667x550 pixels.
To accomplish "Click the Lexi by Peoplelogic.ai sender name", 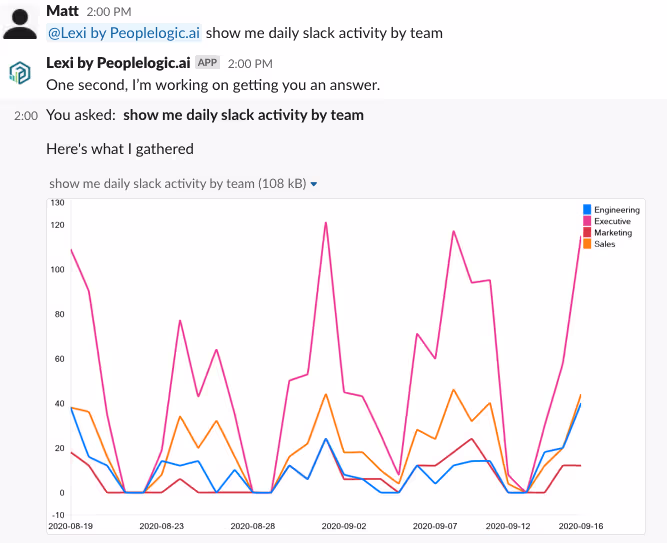I will click(118, 63).
